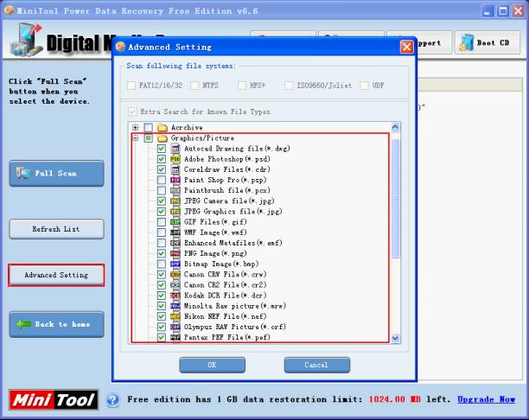Click the Minolta Raw picture icon
Viewport: 529px width, 420px height.
[x=175, y=306]
